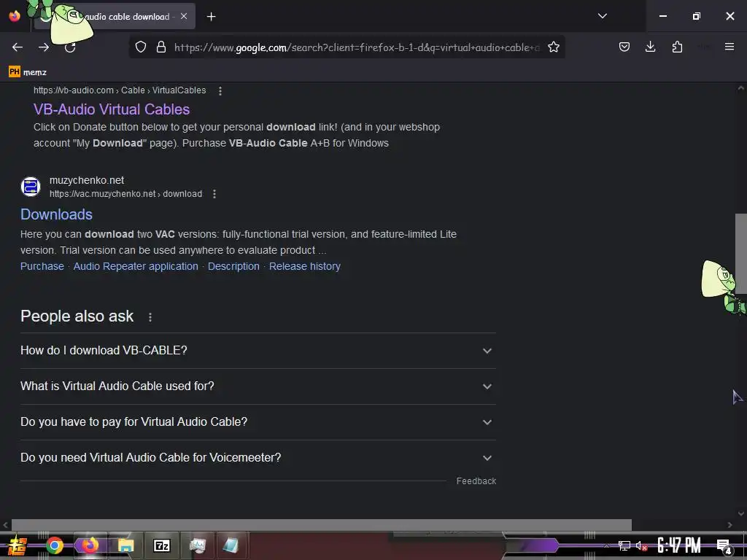The width and height of the screenshot is (747, 560).
Task: Expand How do I download VB-CABLE question
Action: click(258, 351)
